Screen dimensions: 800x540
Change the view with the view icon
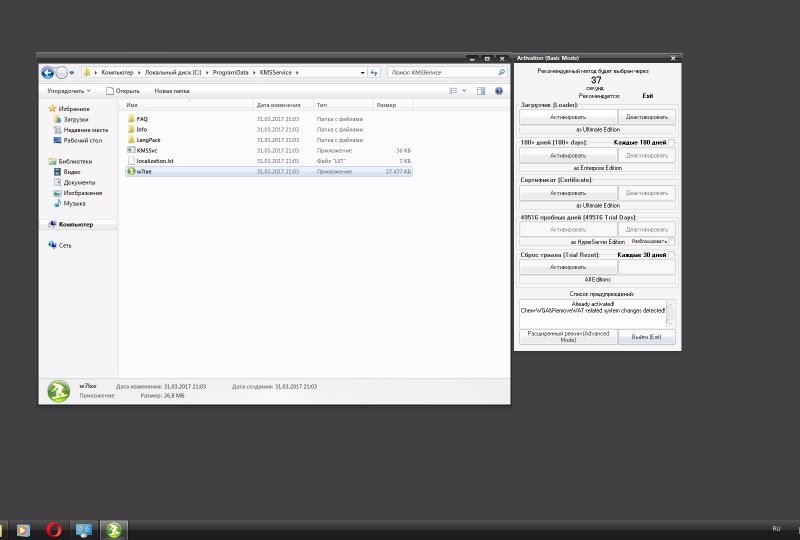[453, 91]
